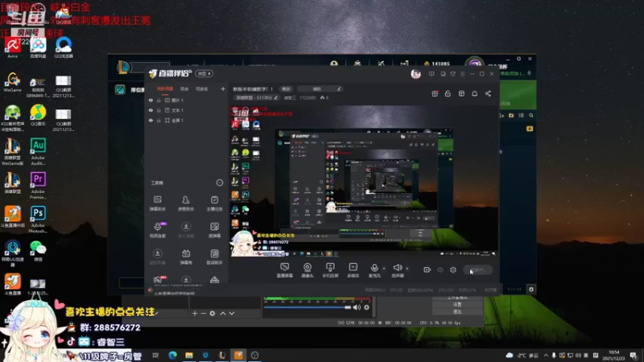
Task: Move OBS source up with up arrow
Action: click(x=223, y=313)
